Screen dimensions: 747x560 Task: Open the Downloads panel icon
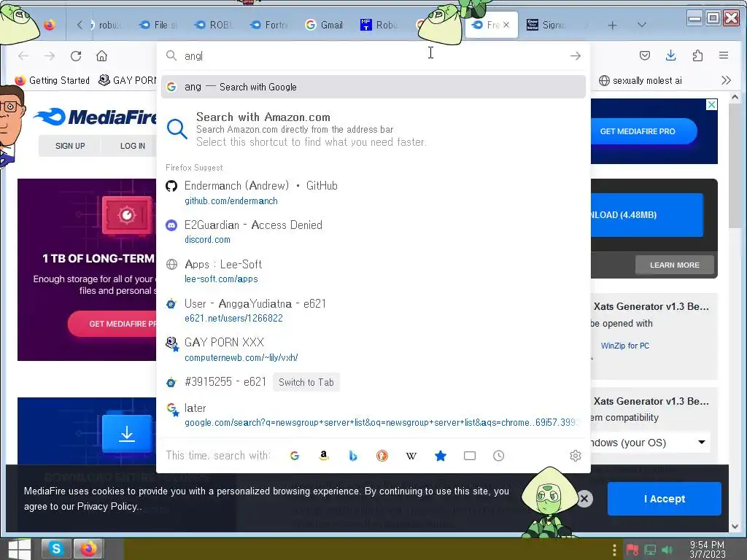click(671, 55)
